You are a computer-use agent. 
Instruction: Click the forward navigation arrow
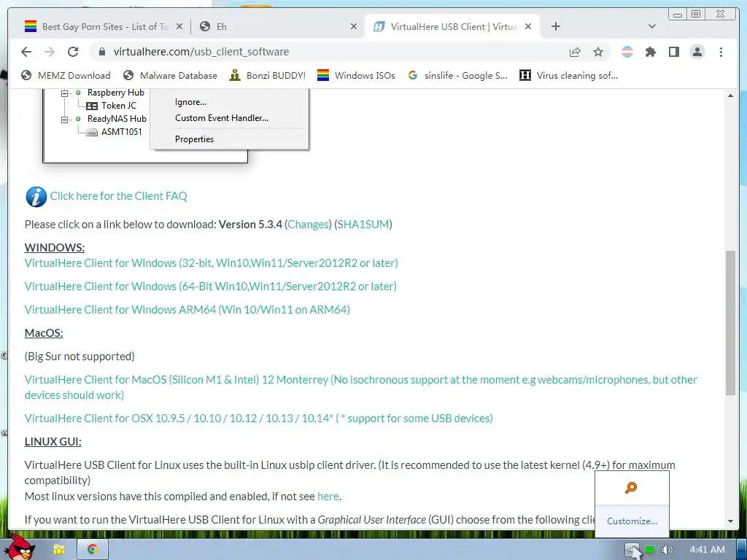point(50,52)
